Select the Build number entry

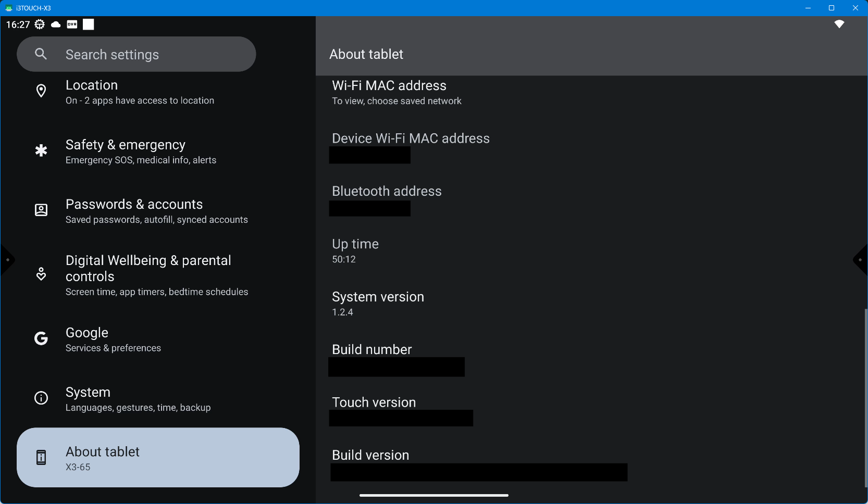coord(372,350)
